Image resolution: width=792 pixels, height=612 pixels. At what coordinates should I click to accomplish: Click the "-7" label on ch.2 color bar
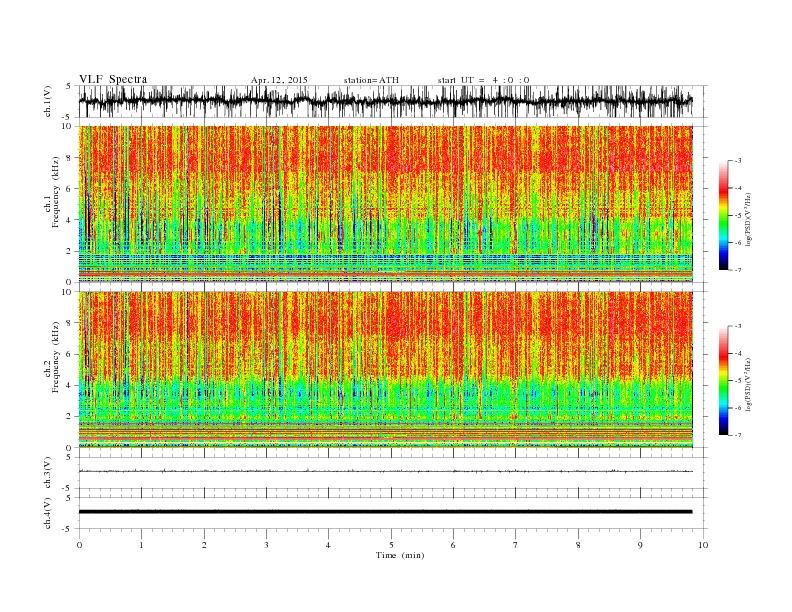tap(738, 435)
